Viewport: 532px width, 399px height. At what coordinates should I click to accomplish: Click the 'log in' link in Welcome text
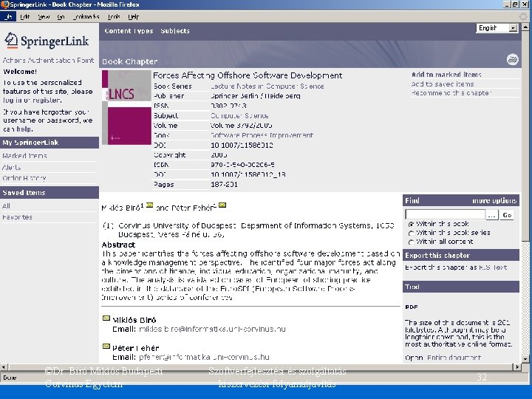pos(11,100)
